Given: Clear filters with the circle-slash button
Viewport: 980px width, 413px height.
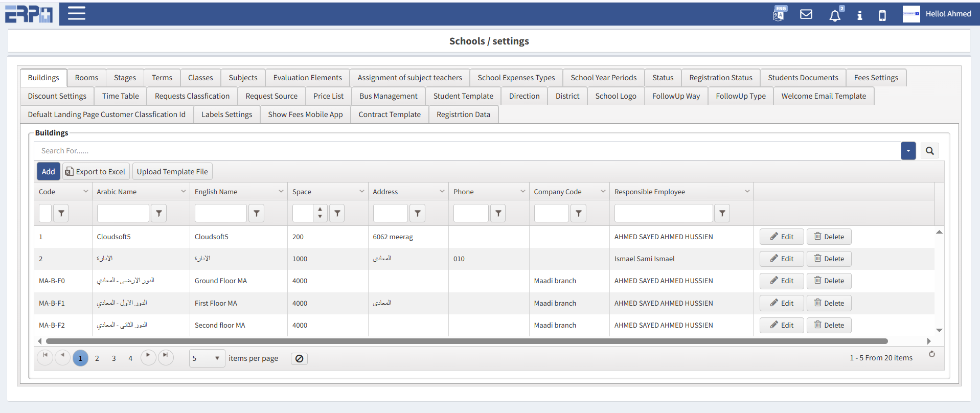Looking at the screenshot, I should (x=299, y=358).
